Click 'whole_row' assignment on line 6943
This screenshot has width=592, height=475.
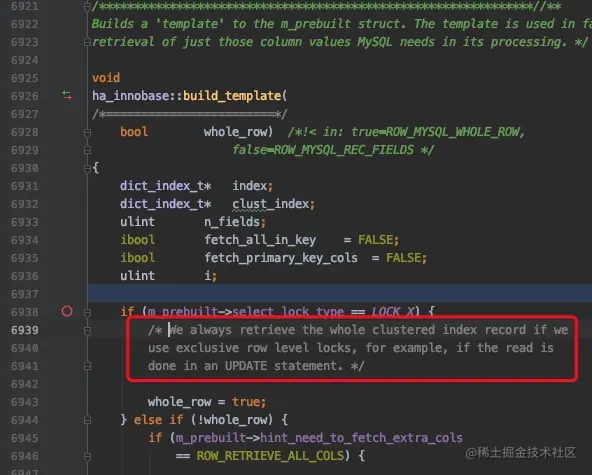tap(179, 402)
